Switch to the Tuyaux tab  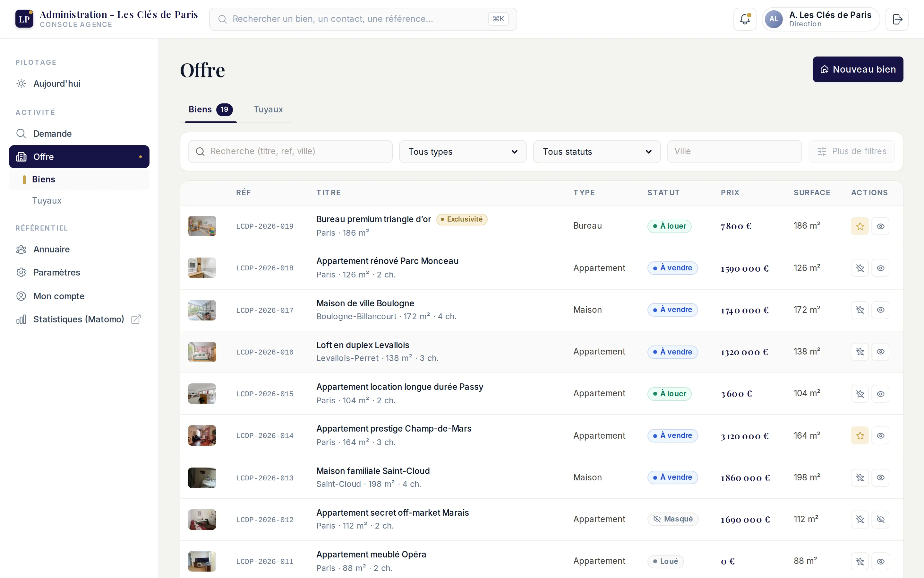[x=268, y=109]
